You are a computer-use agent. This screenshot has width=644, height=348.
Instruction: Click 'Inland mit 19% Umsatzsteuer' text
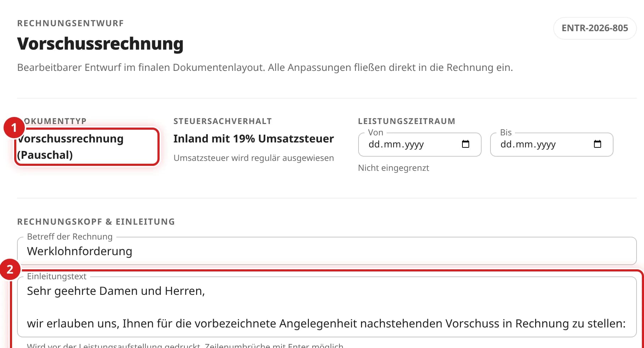[x=254, y=139]
